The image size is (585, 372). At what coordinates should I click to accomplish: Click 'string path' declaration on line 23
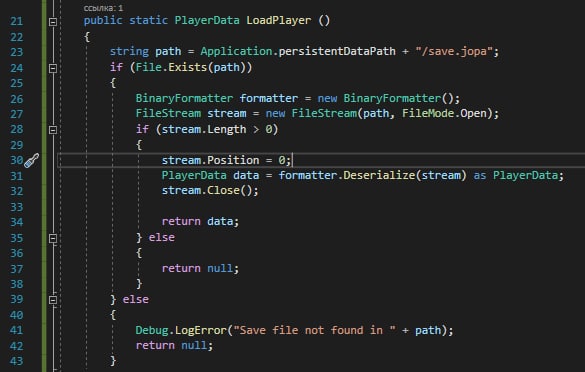coord(146,51)
